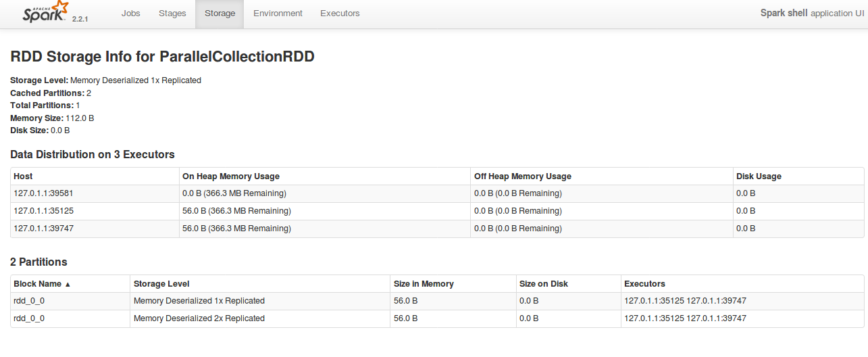Select host row 127.0.1.1:35125
This screenshot has height=357, width=868.
(x=44, y=211)
